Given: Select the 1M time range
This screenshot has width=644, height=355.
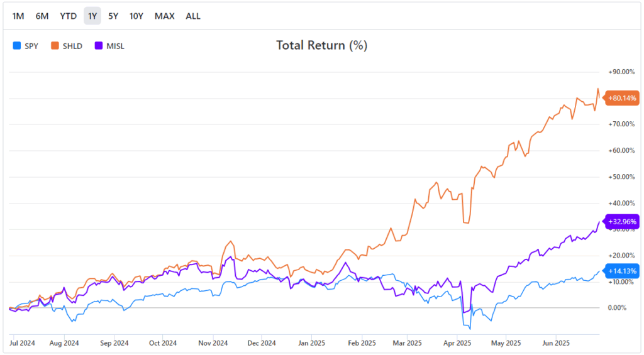Looking at the screenshot, I should point(18,16).
